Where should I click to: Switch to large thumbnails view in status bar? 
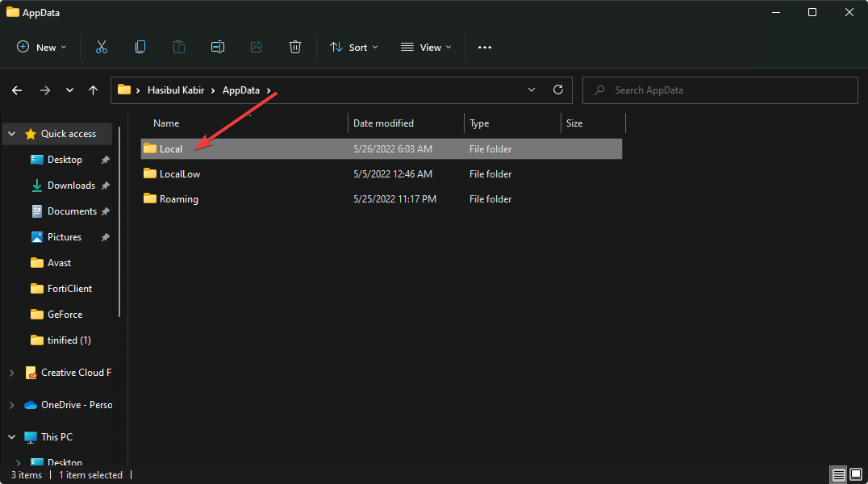[857, 475]
